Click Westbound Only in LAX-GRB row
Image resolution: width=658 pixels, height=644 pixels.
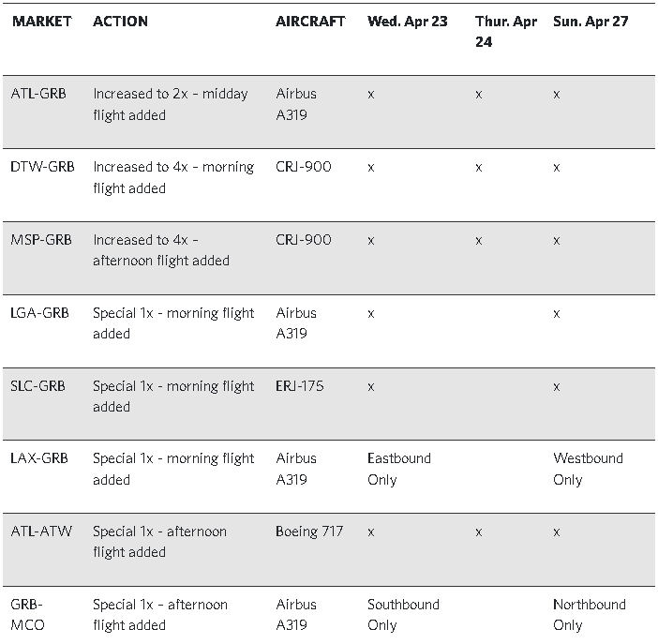tap(588, 469)
